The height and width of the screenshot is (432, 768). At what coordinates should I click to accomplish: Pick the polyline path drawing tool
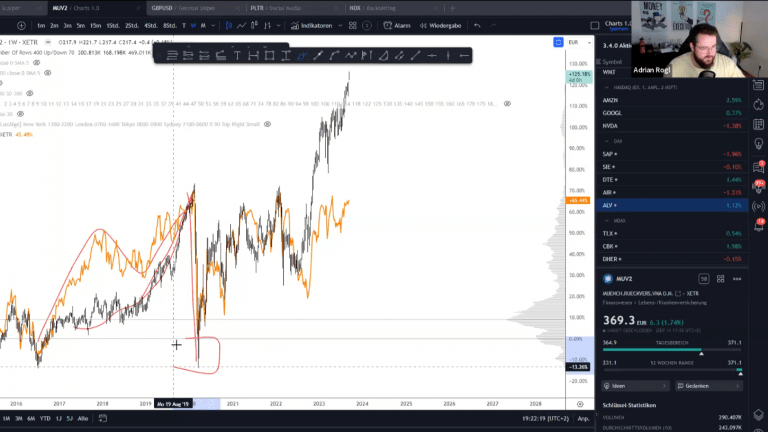coord(350,56)
